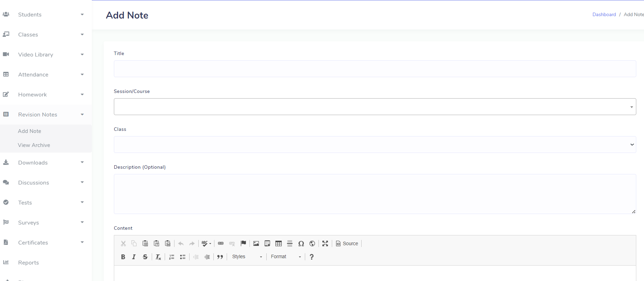Insert a link in the content

pyautogui.click(x=221, y=243)
